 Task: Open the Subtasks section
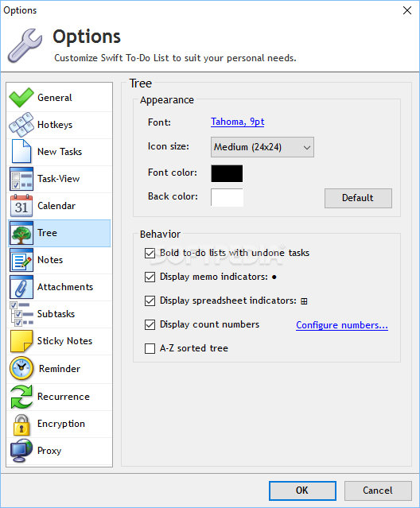click(x=60, y=314)
